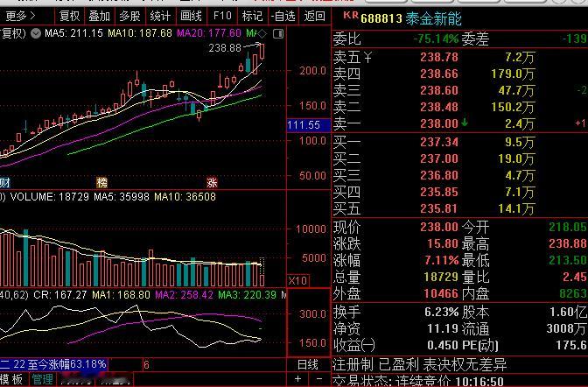Open the 模板 template tab
Image resolution: width=588 pixels, height=387 pixels.
click(11, 379)
